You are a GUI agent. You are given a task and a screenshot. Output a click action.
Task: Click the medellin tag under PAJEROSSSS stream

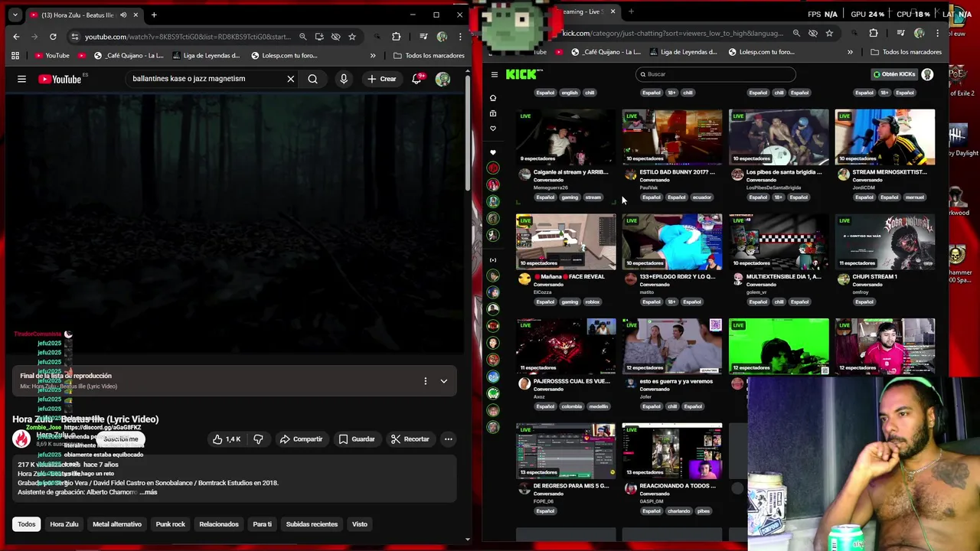599,406
